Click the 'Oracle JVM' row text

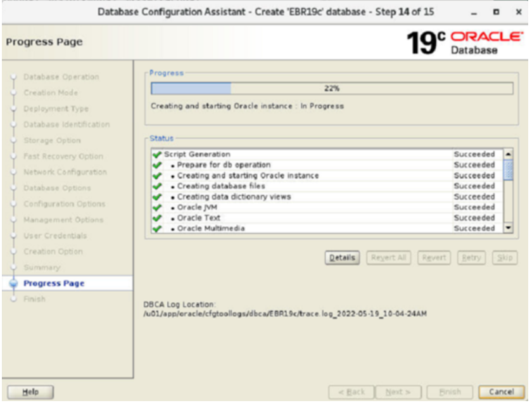[197, 207]
